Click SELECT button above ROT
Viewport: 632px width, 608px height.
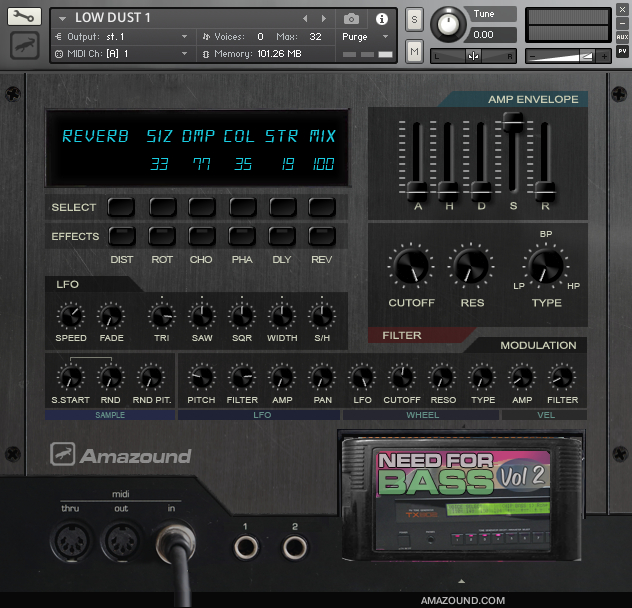point(163,207)
